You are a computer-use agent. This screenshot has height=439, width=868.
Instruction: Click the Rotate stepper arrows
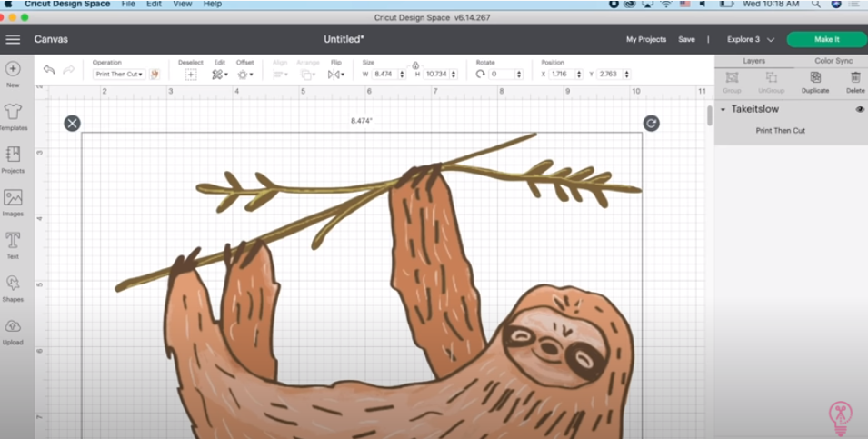(x=519, y=75)
